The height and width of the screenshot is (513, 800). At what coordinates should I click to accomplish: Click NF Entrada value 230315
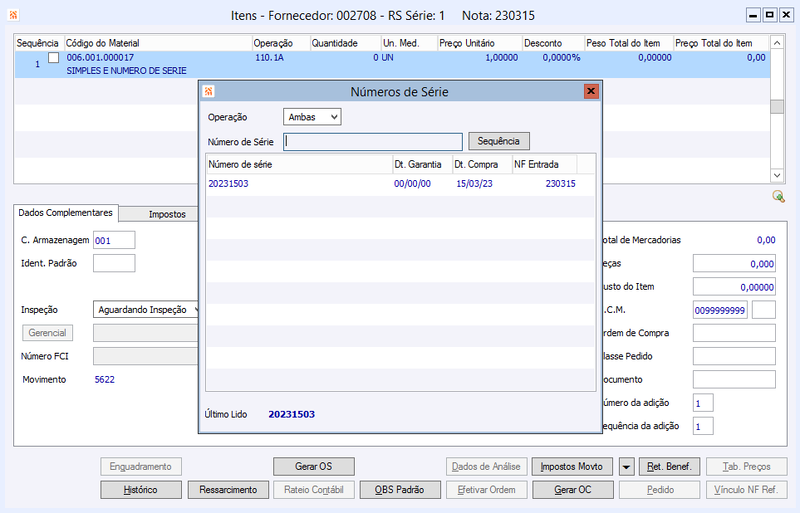(560, 184)
